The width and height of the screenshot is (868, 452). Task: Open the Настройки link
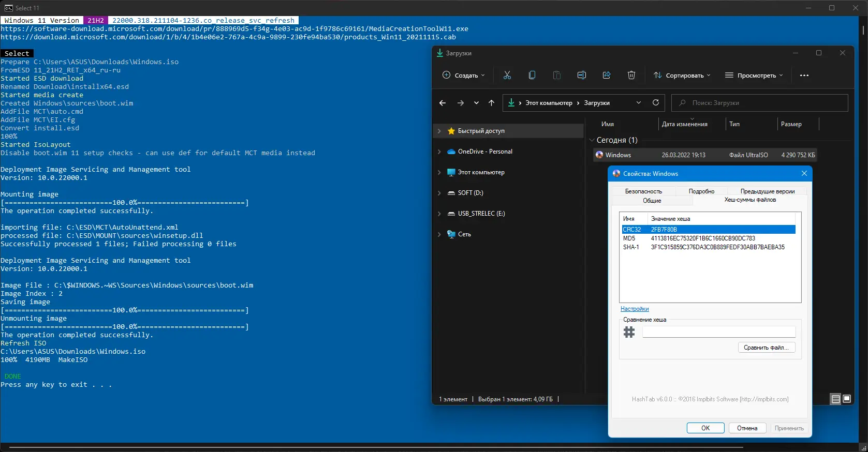635,309
